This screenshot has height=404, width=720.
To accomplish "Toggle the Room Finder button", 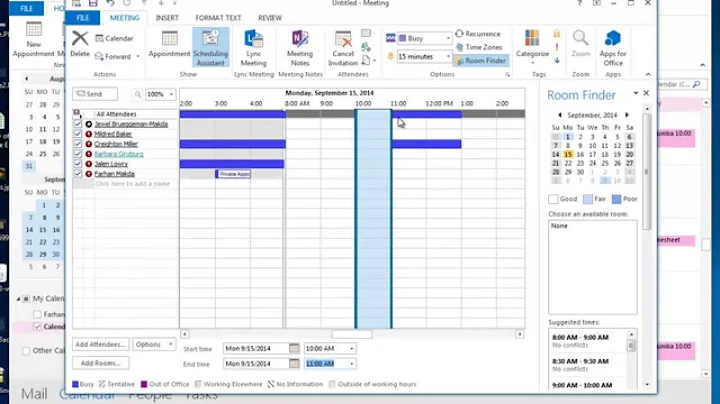I will click(x=480, y=61).
